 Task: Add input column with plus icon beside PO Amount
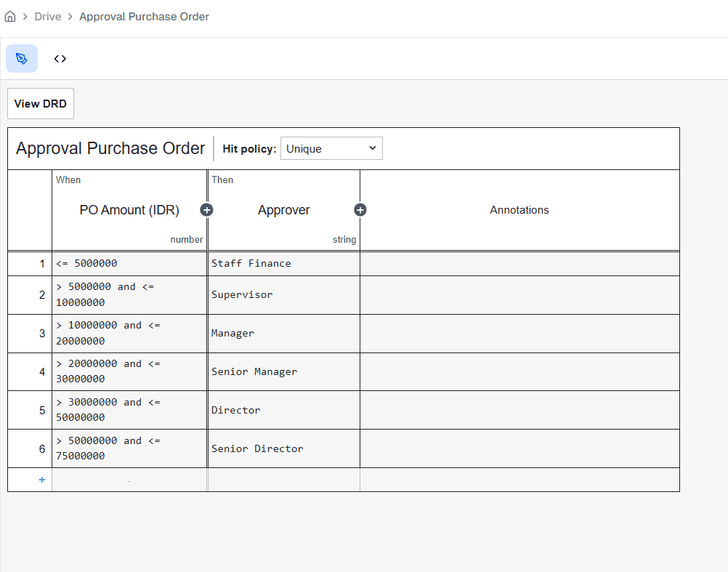[207, 209]
